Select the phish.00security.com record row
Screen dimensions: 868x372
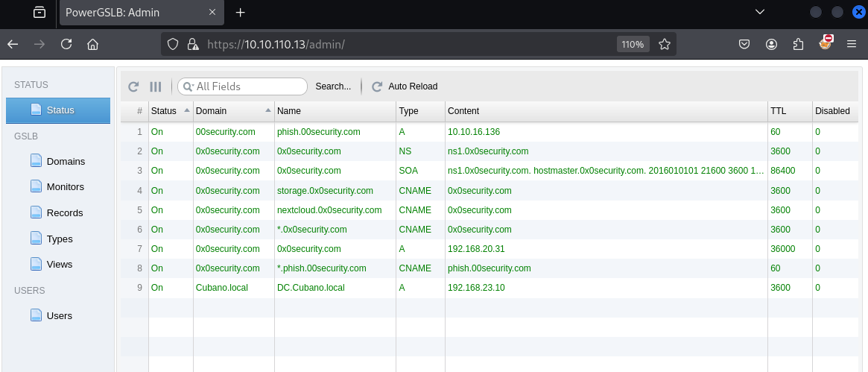318,132
